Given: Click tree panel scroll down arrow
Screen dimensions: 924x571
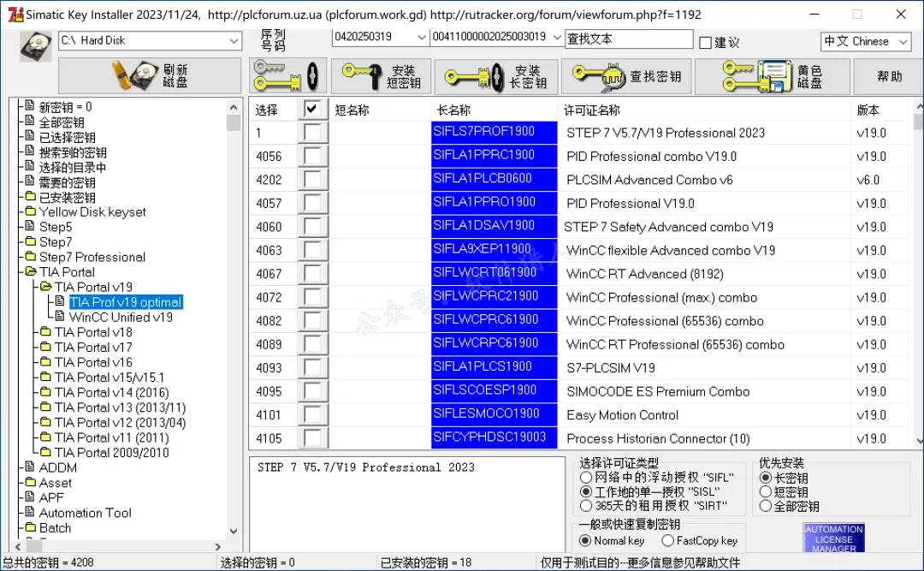Looking at the screenshot, I should (x=234, y=531).
